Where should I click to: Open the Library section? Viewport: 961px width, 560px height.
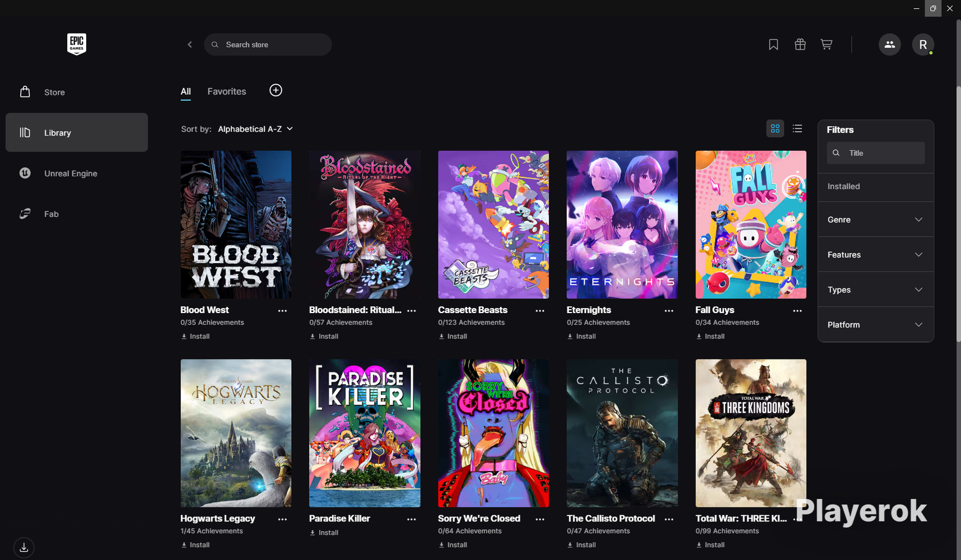pyautogui.click(x=77, y=132)
